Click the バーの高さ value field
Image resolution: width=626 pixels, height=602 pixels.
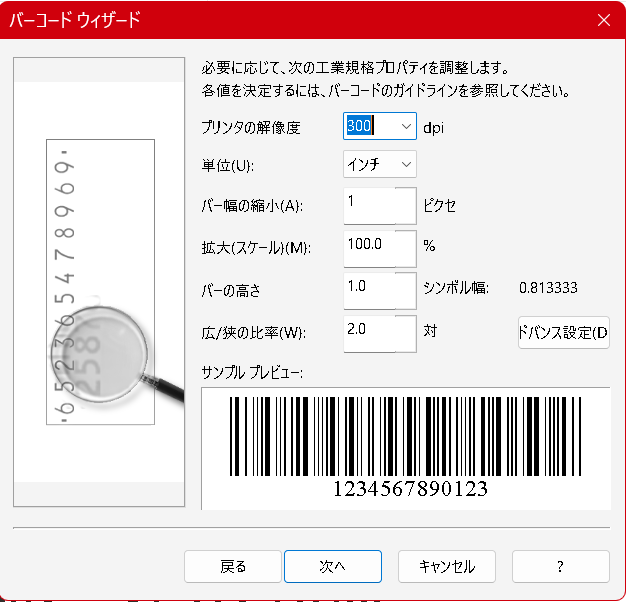click(379, 289)
